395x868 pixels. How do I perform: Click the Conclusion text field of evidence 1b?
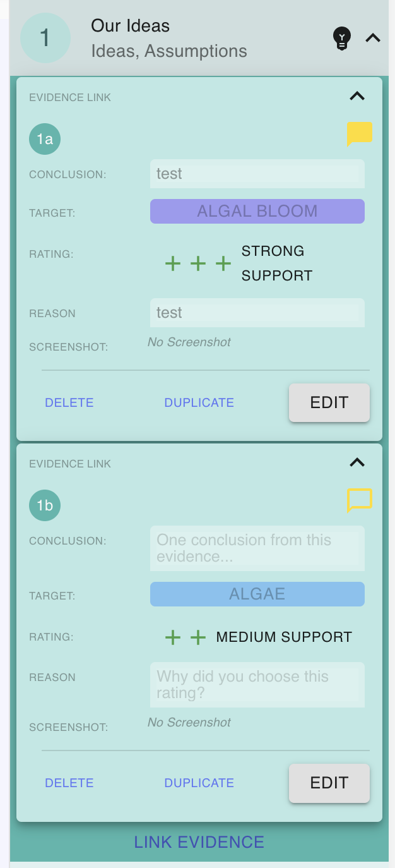pyautogui.click(x=257, y=548)
